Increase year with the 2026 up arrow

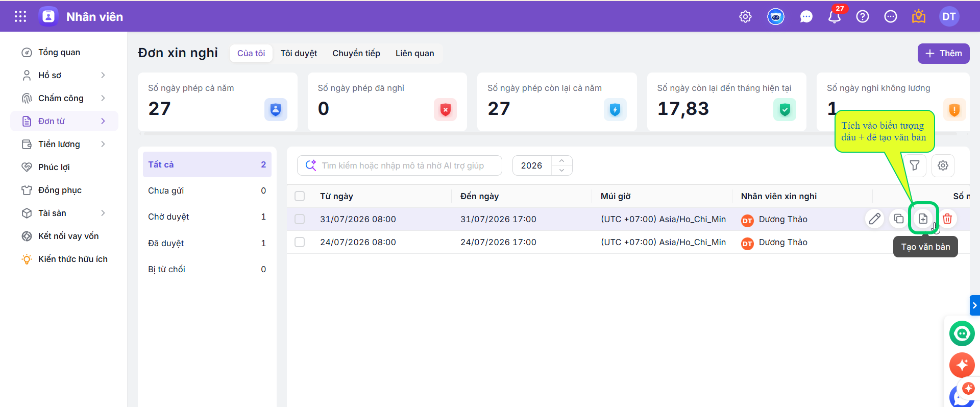(x=561, y=160)
